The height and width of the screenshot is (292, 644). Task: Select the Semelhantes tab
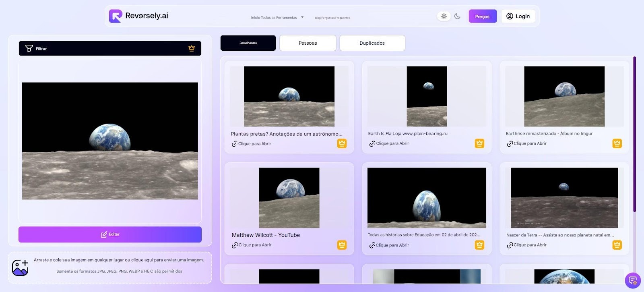248,43
